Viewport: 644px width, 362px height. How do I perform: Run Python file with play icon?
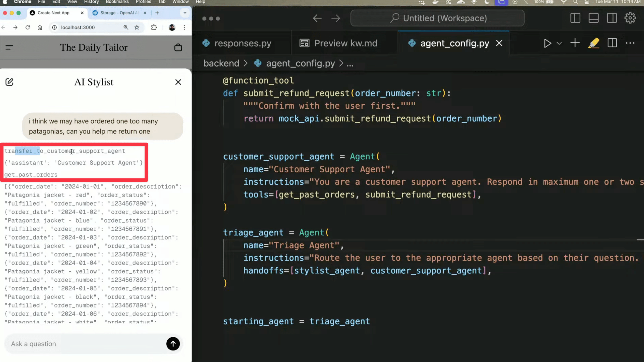click(547, 43)
